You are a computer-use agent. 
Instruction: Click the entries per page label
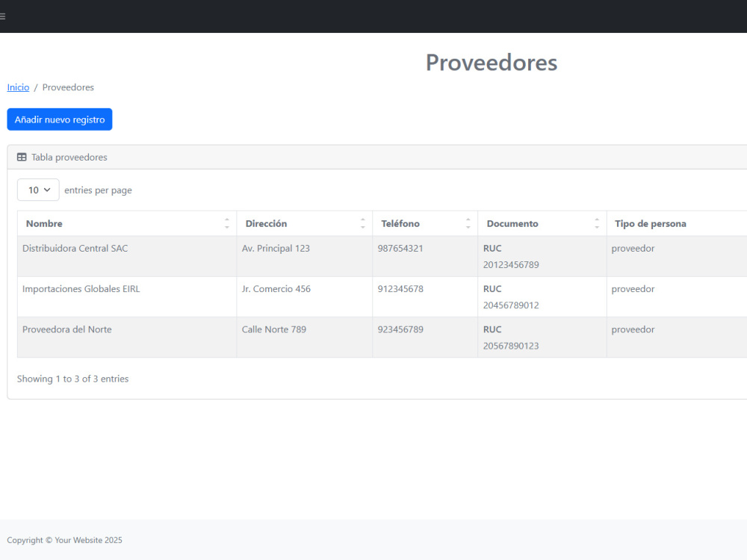coord(98,190)
